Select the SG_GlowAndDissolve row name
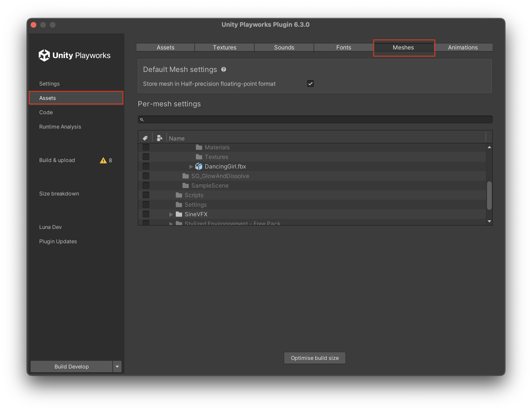 point(220,176)
